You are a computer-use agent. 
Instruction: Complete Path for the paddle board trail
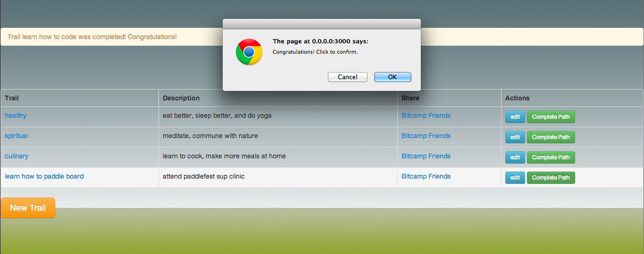[551, 178]
